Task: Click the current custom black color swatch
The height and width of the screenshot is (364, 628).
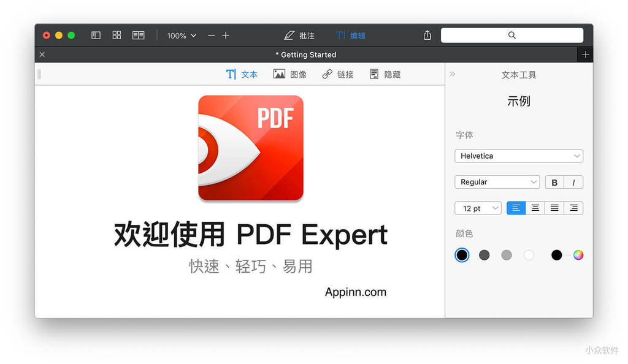Action: tap(557, 255)
